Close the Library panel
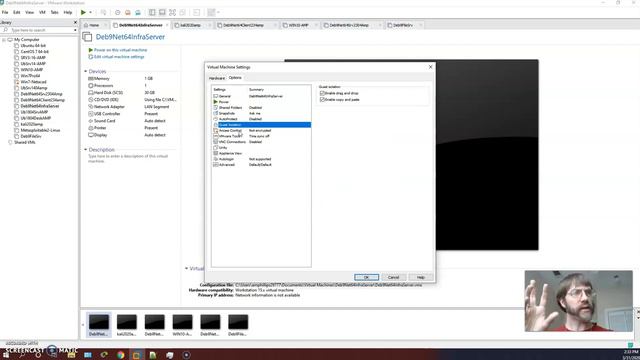The image size is (640, 360). [x=75, y=22]
